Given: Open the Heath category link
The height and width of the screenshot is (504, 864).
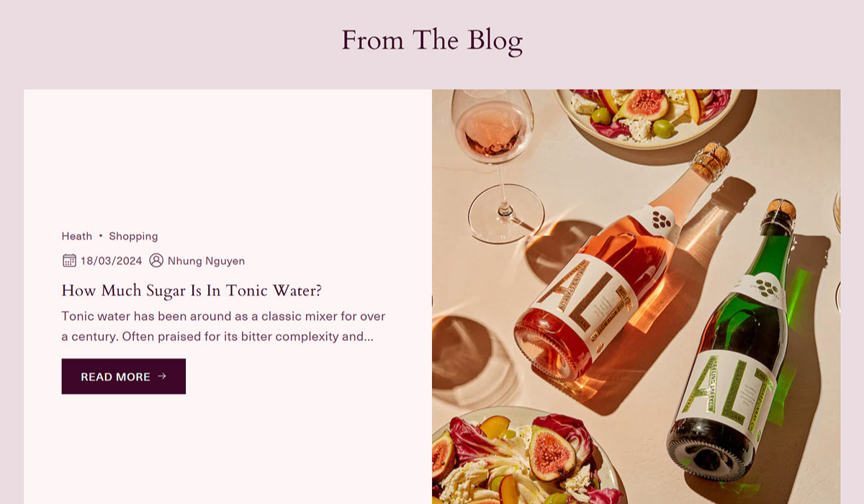Looking at the screenshot, I should pyautogui.click(x=77, y=236).
